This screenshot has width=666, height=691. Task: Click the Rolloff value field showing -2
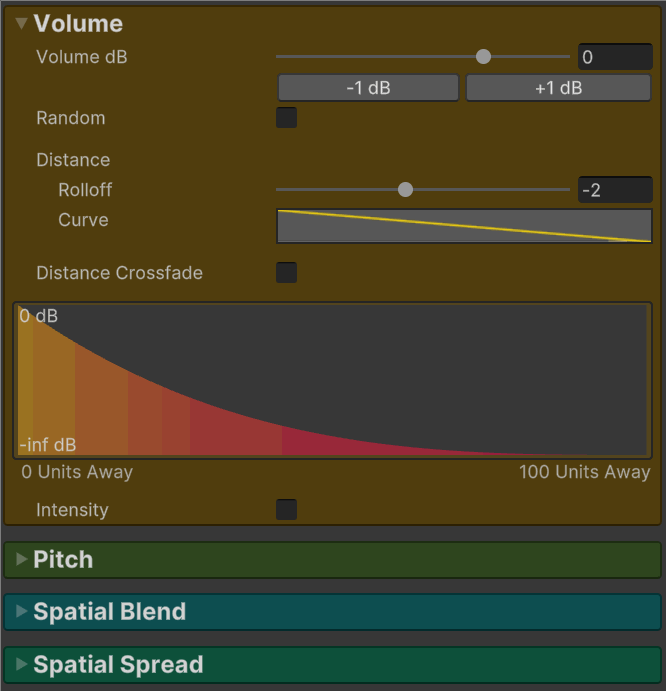point(614,190)
